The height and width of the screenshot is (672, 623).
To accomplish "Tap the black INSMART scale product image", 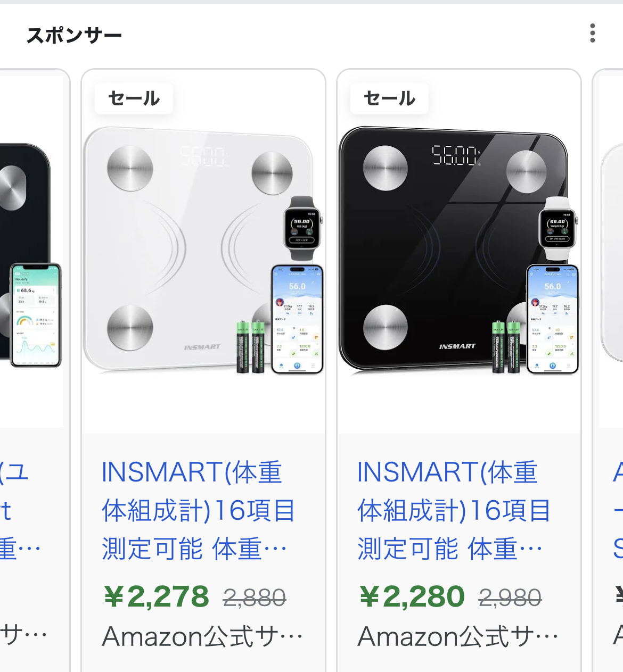I will click(459, 251).
